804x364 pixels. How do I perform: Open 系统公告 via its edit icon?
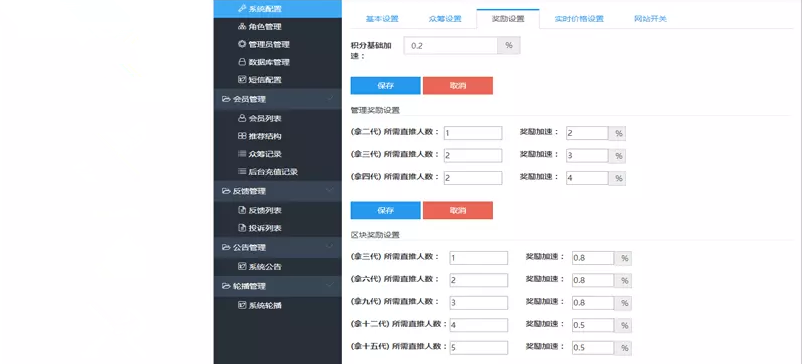[x=243, y=267]
